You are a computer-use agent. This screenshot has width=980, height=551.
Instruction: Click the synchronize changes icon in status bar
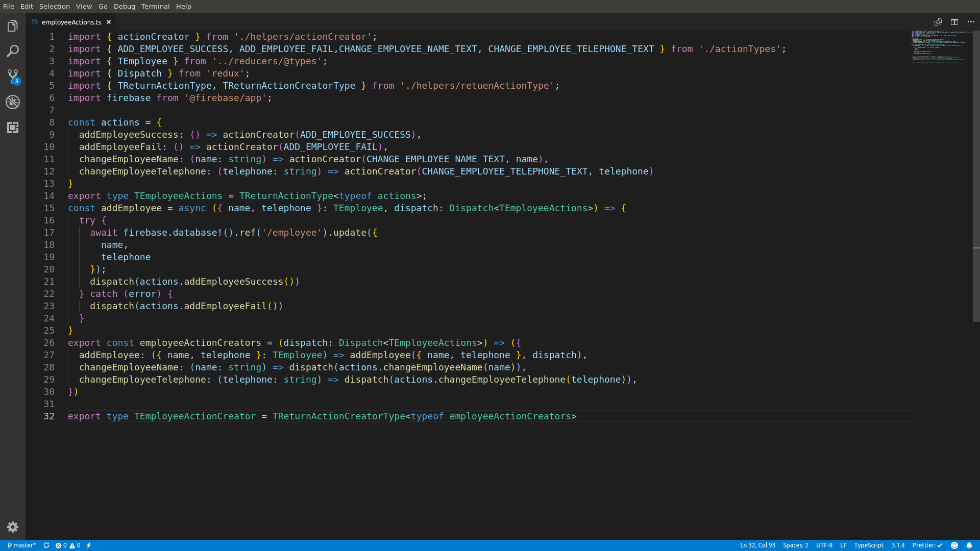click(x=46, y=545)
